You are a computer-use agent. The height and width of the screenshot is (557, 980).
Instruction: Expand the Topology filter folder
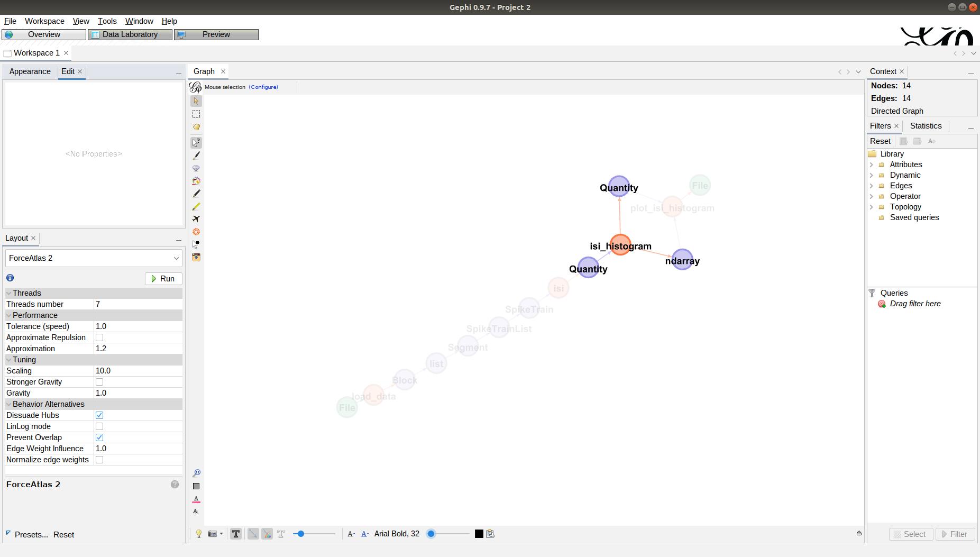pos(872,207)
